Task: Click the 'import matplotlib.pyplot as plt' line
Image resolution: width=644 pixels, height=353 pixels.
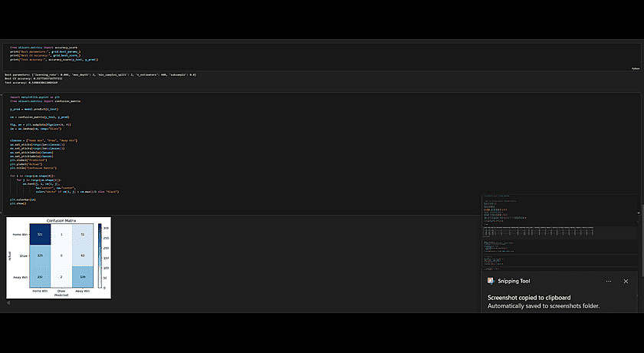Action: [x=35, y=97]
